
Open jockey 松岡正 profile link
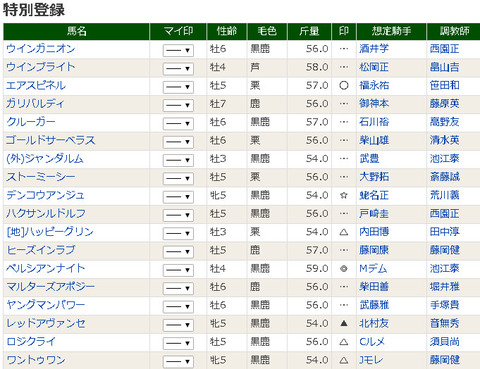pos(374,67)
